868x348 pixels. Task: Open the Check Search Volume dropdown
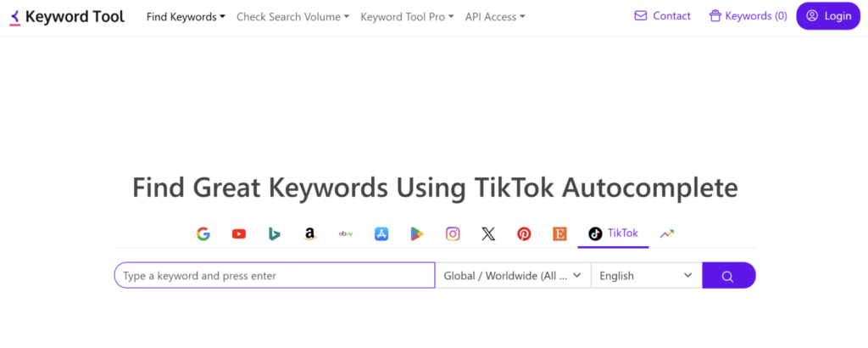click(292, 17)
